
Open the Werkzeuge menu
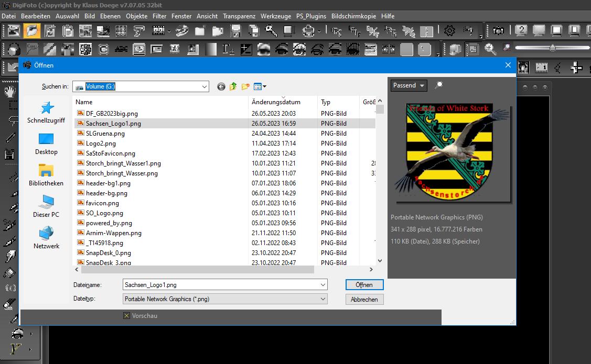tap(276, 16)
